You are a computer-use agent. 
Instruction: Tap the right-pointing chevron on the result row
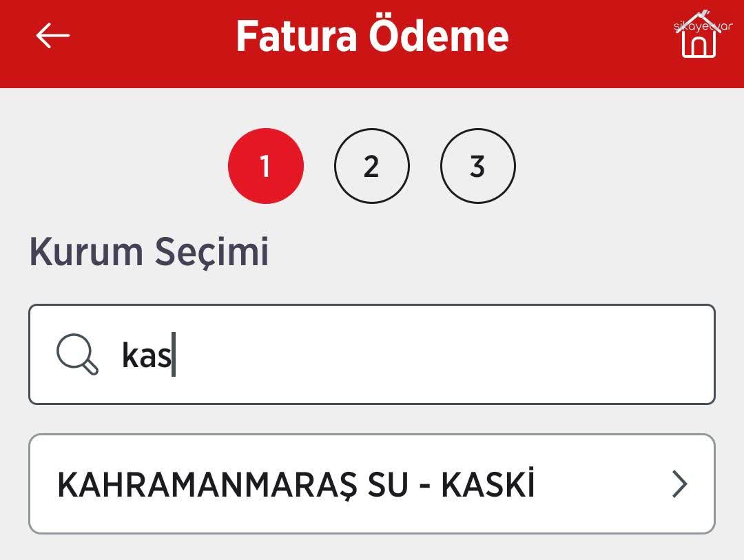coord(679,486)
